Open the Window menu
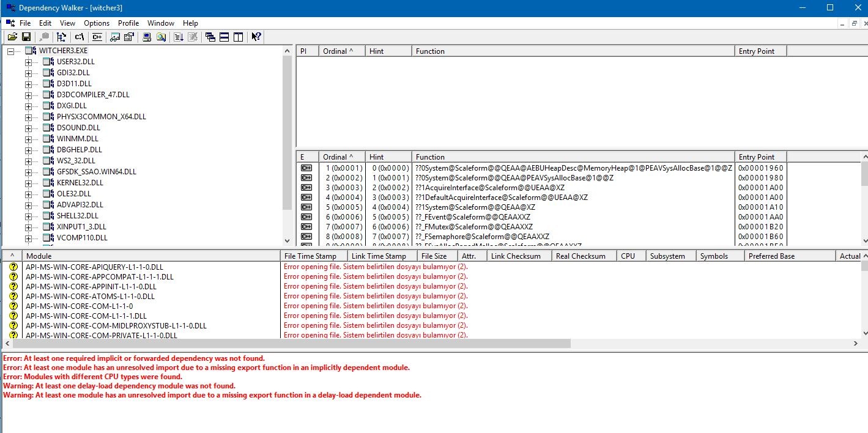 click(161, 23)
